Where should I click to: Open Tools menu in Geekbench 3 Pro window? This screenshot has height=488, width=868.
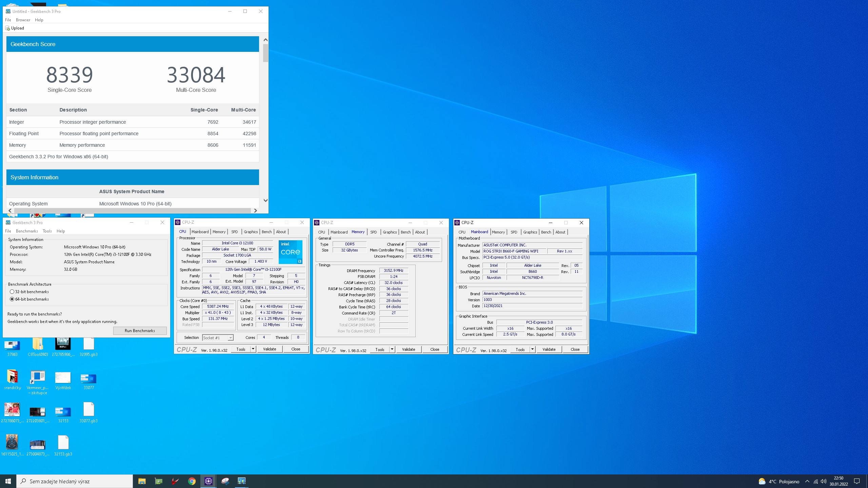click(x=47, y=231)
